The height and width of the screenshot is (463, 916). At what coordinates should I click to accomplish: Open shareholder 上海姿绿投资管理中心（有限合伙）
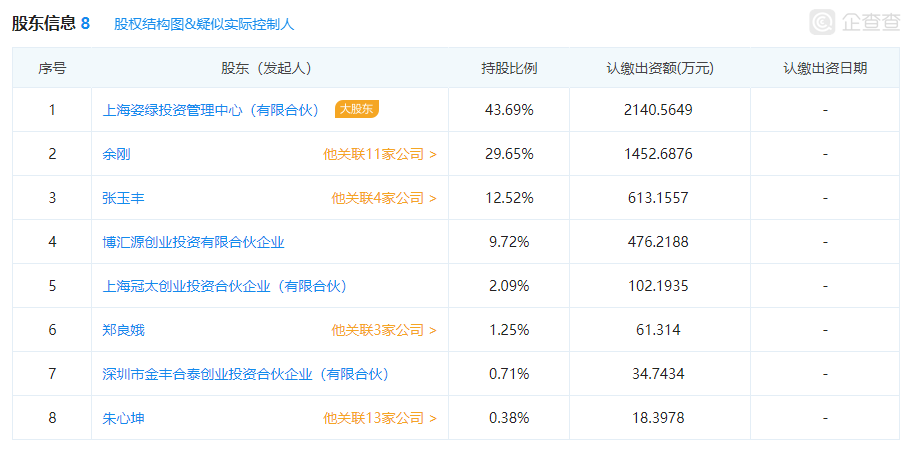click(x=211, y=110)
